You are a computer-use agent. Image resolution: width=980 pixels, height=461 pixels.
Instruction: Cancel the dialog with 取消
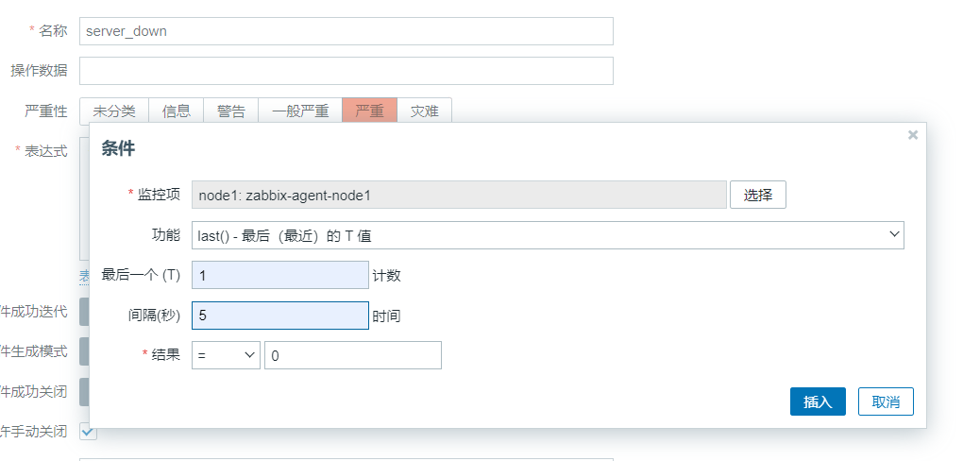tap(885, 401)
